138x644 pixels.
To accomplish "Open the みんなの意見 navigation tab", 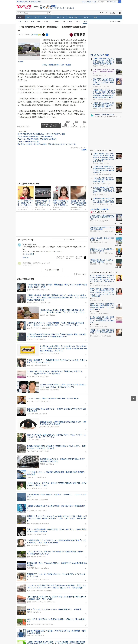I will click(x=73, y=17).
